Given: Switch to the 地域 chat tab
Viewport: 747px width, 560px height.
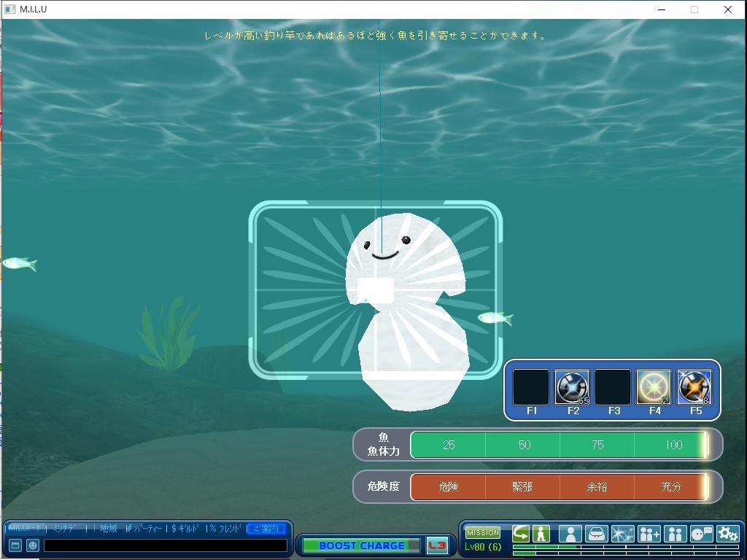Looking at the screenshot, I should (108, 528).
